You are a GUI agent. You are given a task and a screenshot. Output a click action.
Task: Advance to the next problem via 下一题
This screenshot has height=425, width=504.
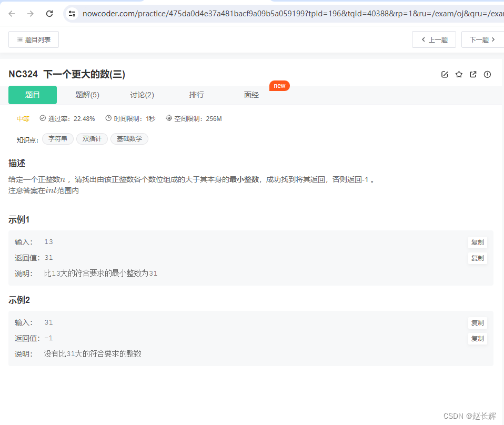tap(482, 39)
